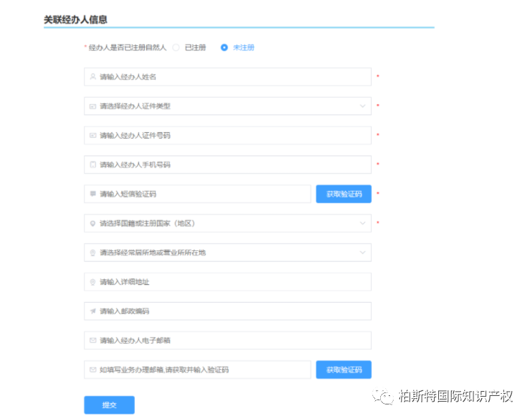The width and height of the screenshot is (530, 420).
Task: Click the card icon in 证件号码 field
Action: [x=93, y=135]
